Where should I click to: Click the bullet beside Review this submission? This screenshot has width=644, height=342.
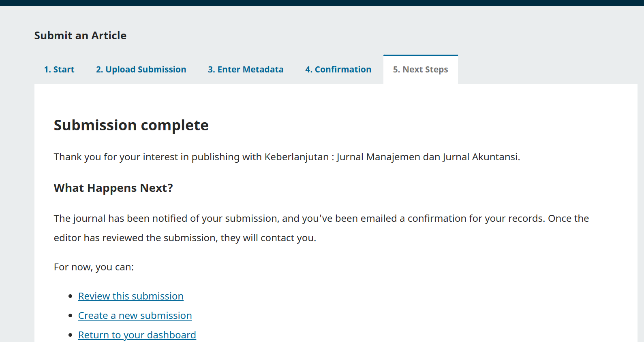pos(71,296)
